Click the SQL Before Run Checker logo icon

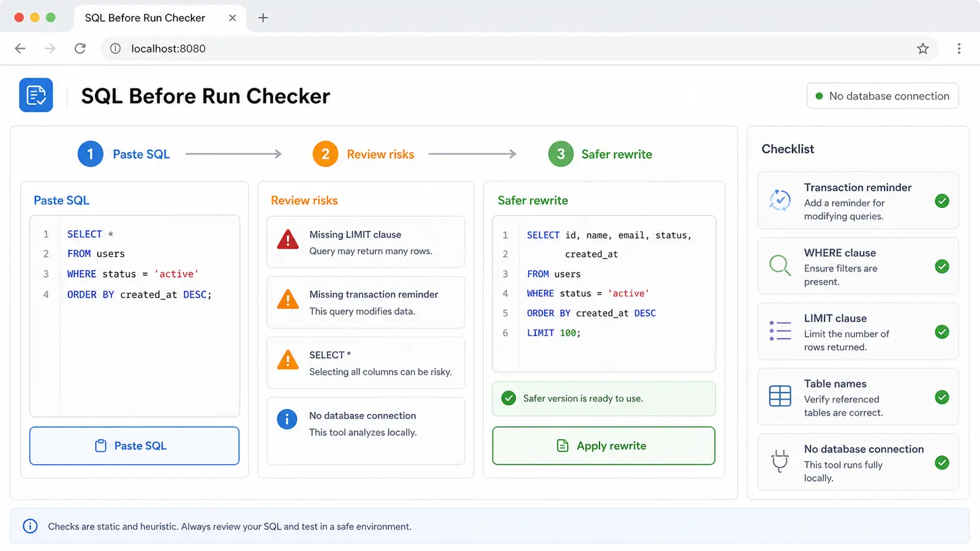(36, 95)
